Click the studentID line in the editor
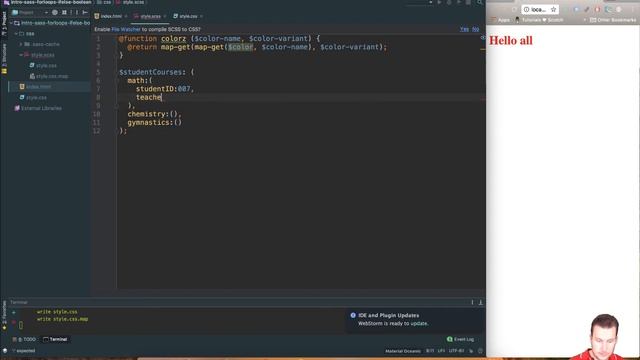This screenshot has height=360, width=640. [x=165, y=89]
